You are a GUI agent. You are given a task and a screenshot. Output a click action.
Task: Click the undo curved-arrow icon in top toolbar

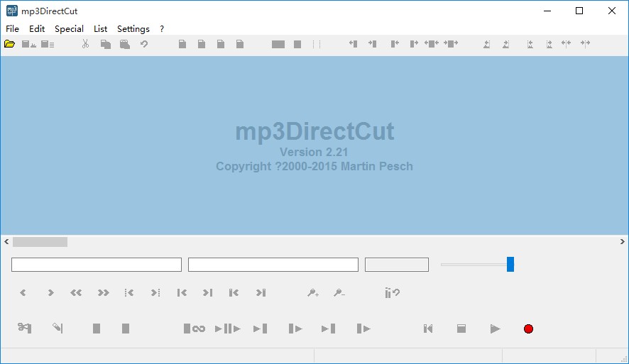[144, 44]
